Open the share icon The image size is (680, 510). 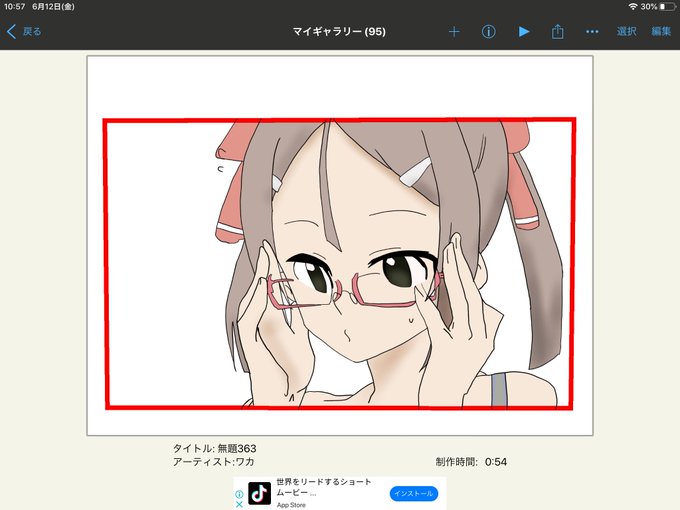coord(558,32)
